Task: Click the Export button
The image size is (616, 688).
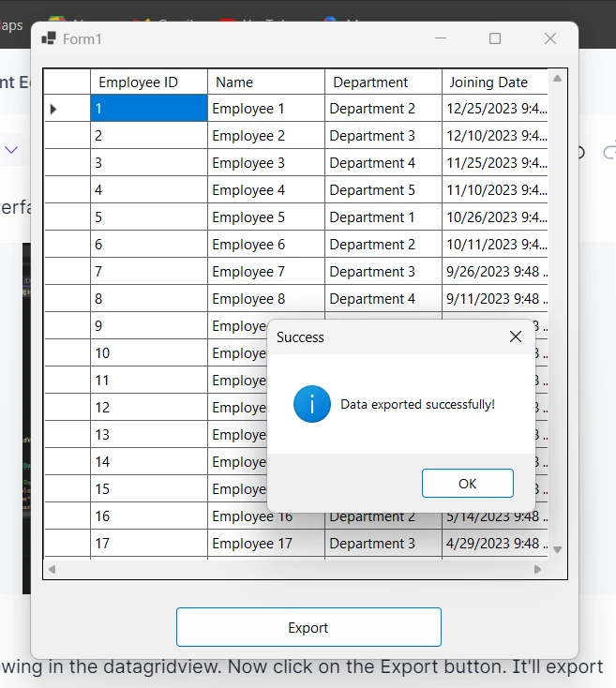Action: click(x=308, y=627)
